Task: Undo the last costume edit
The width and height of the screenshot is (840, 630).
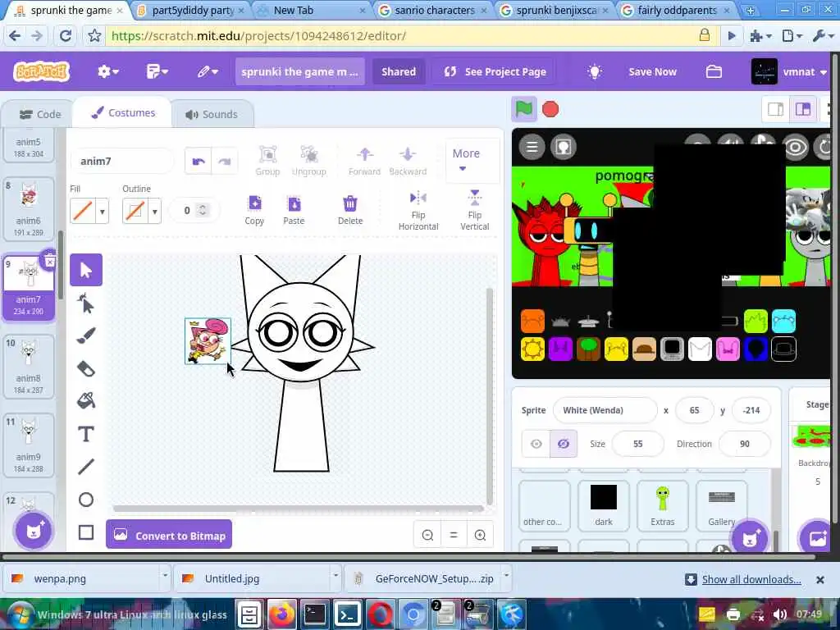Action: (x=199, y=162)
